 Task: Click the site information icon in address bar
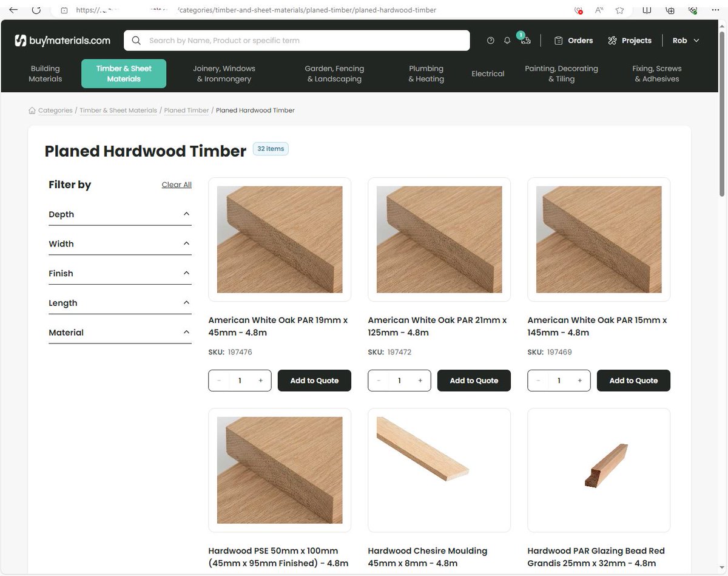(x=64, y=10)
